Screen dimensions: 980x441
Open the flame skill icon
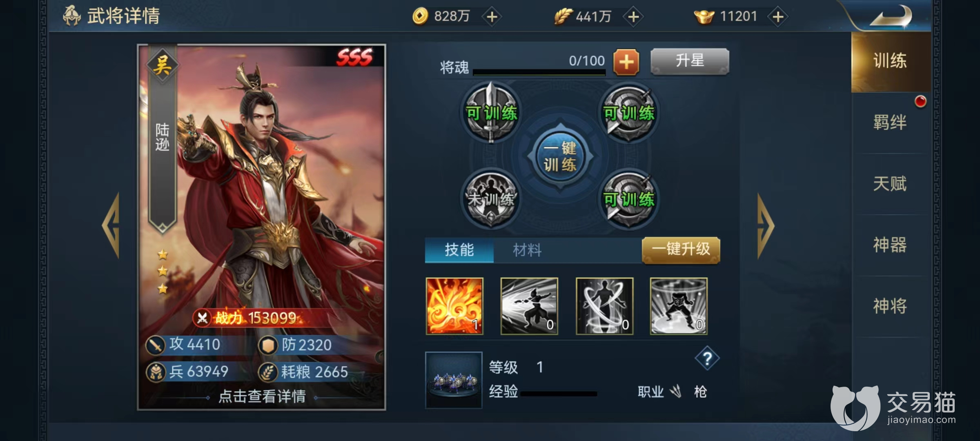(454, 306)
